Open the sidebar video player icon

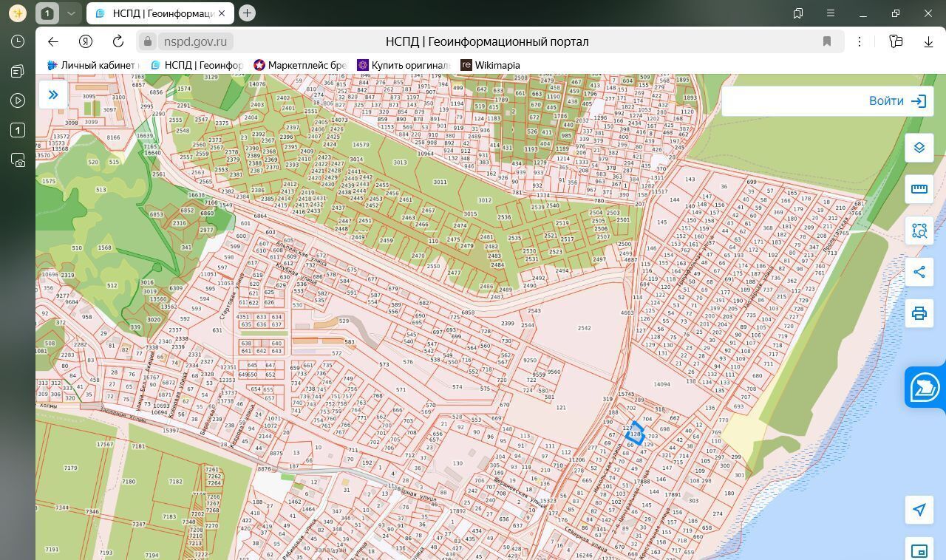(18, 100)
